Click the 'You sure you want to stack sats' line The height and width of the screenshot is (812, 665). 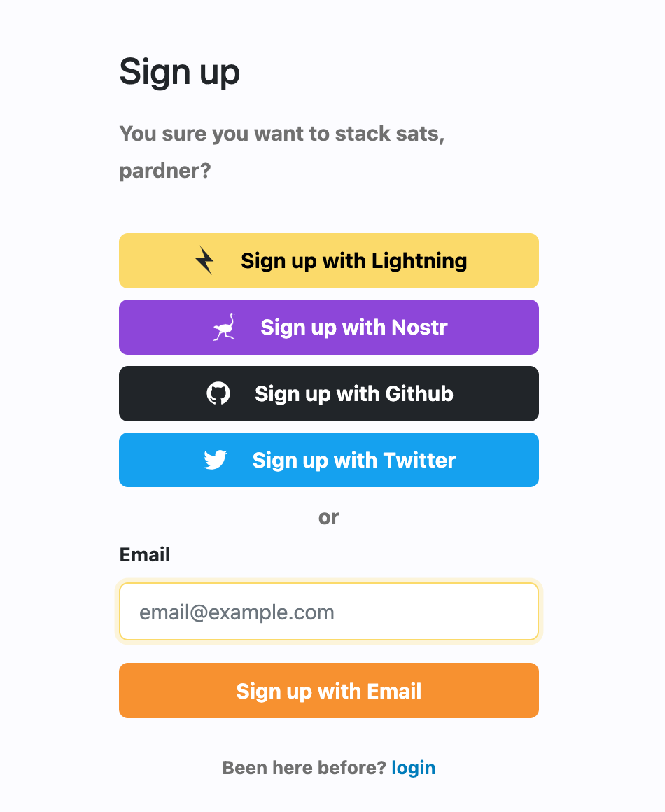click(x=282, y=133)
